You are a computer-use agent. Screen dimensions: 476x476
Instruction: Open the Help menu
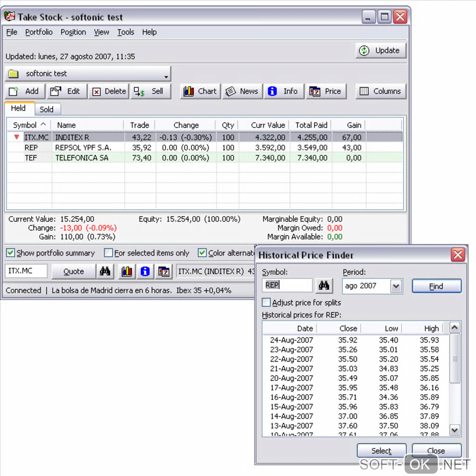point(149,32)
